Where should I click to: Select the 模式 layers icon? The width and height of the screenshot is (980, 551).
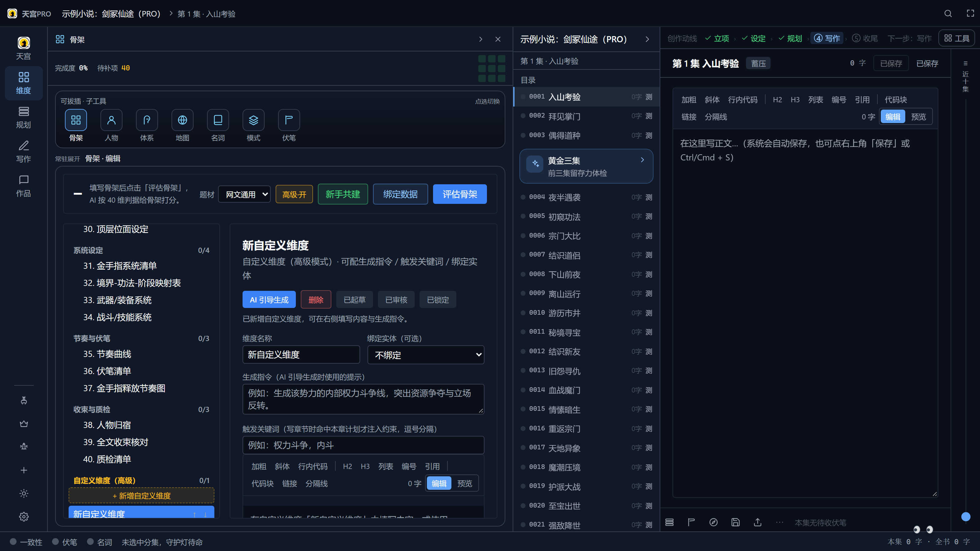[253, 120]
